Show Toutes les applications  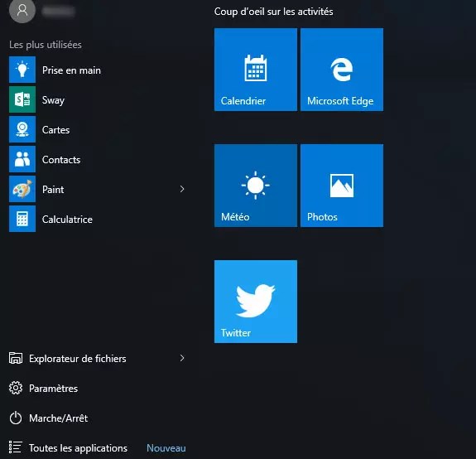point(78,448)
